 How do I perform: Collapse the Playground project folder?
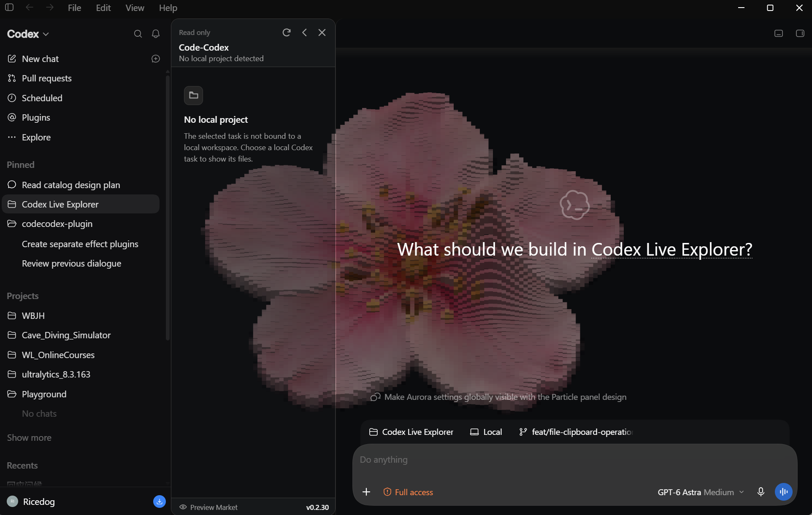[12, 394]
